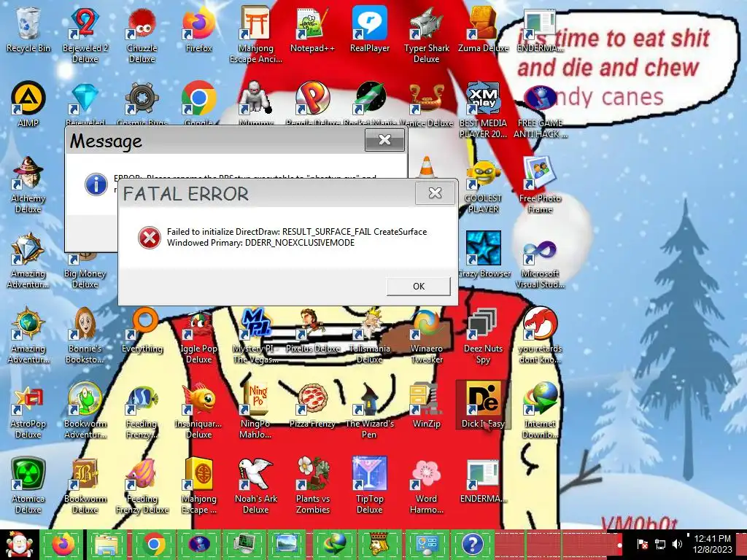747x560 pixels.
Task: Open the WinZip desktop shortcut
Action: click(426, 405)
